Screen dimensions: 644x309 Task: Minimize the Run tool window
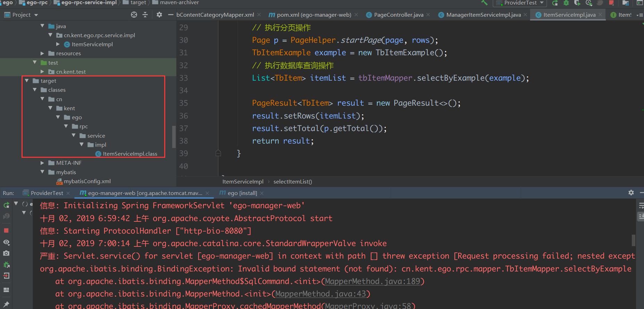(642, 193)
